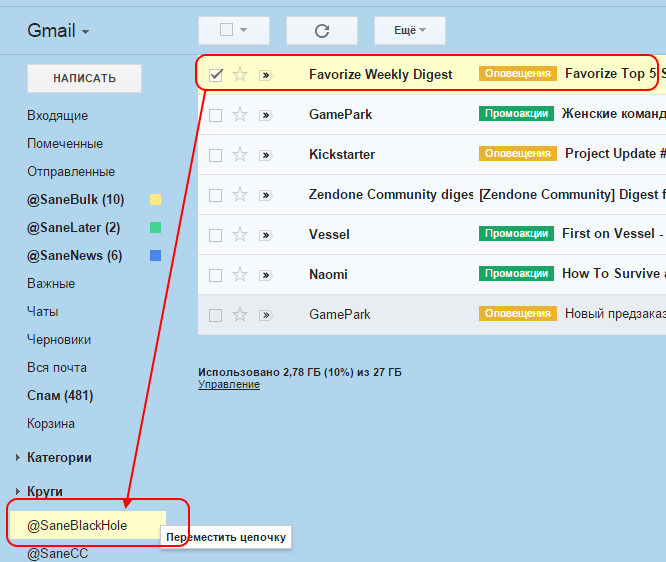The width and height of the screenshot is (666, 562).
Task: Click importance marker on Zendone Community row
Action: click(x=265, y=195)
